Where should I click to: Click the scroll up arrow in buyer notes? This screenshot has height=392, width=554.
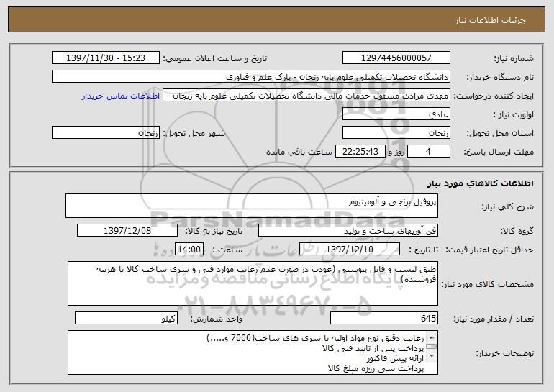(x=432, y=336)
